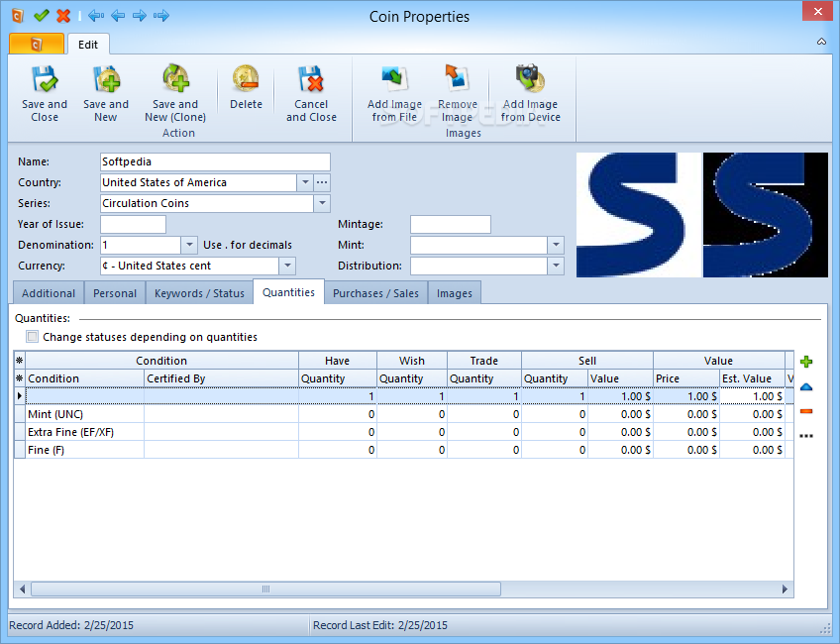840x644 pixels.
Task: Expand Currency dropdown
Action: [287, 266]
